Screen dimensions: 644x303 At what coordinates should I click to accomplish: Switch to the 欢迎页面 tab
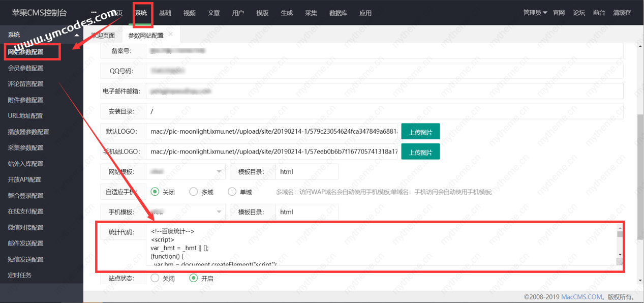coord(103,36)
